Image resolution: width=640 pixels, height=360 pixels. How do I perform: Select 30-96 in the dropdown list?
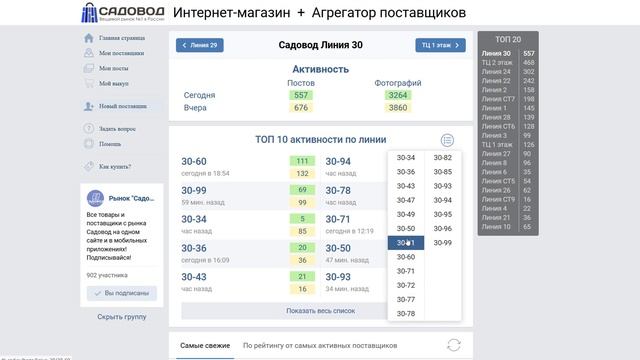[442, 229]
